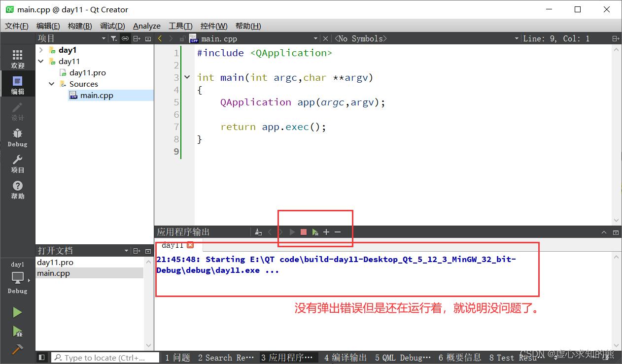Viewport: 622px width, 364px height.
Task: Re-run this configuration in output pane
Action: tap(292, 232)
